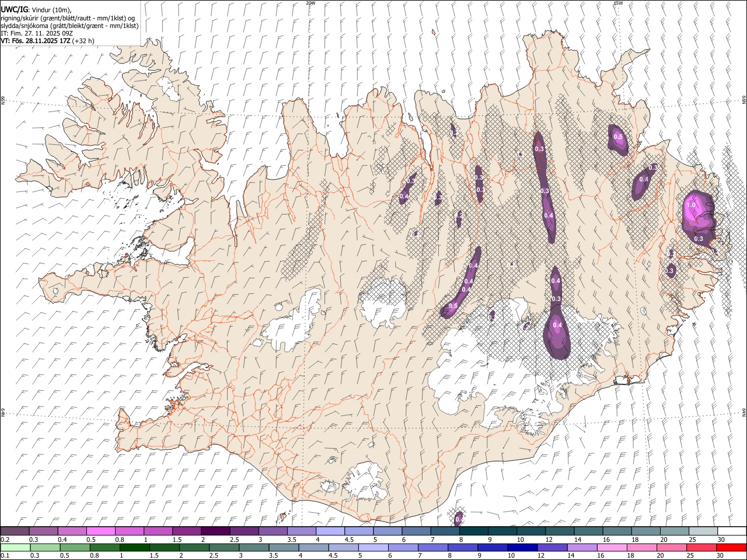Click the white snow legend swatch at 30

point(731,531)
